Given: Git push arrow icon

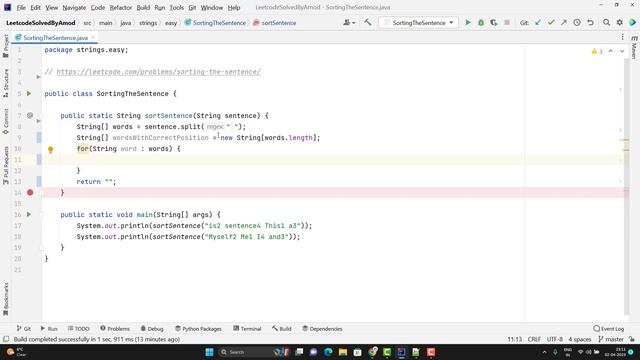Looking at the screenshot, I should point(564,23).
